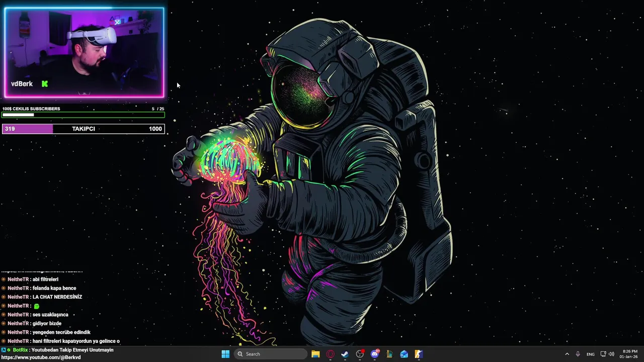Image resolution: width=644 pixels, height=362 pixels.
Task: Open the League of Legends taskbar icon
Action: [x=389, y=354]
